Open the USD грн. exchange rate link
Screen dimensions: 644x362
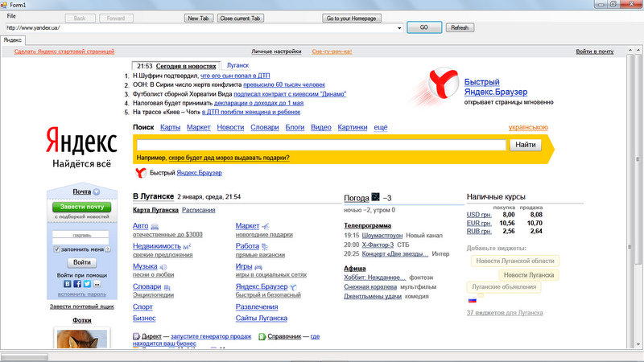(x=479, y=215)
